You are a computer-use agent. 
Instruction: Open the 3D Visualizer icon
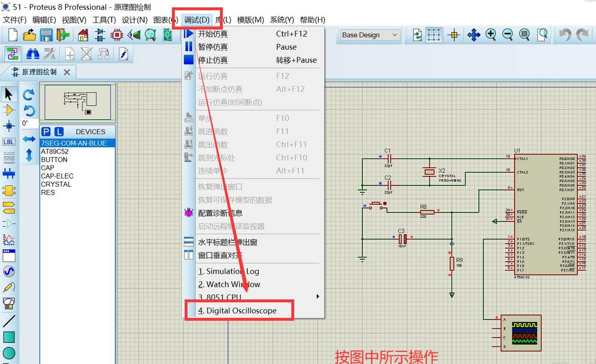(133, 35)
